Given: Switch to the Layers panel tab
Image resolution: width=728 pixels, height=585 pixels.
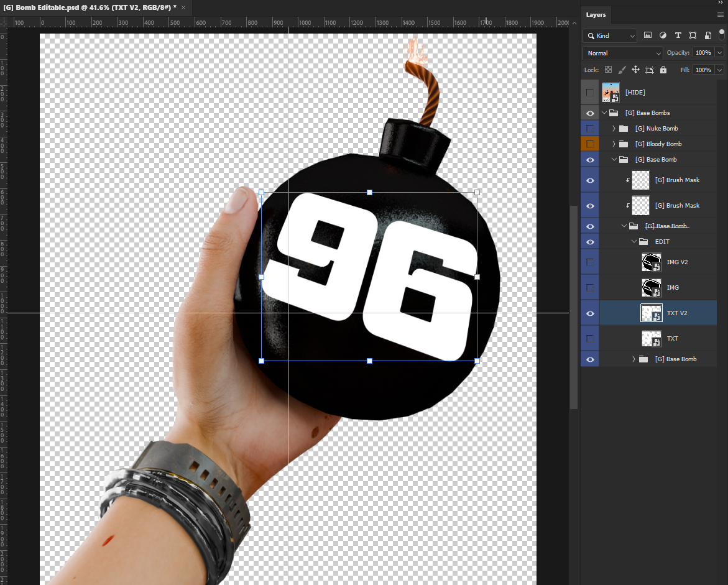Looking at the screenshot, I should [596, 15].
